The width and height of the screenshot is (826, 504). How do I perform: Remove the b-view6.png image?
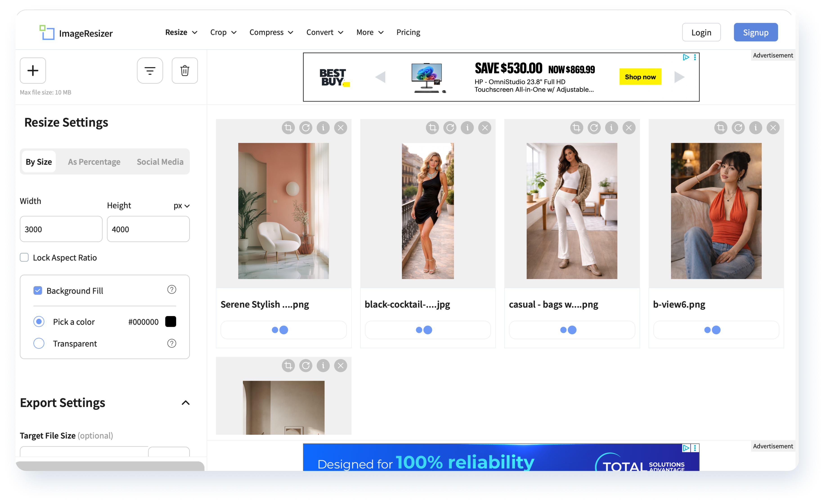(773, 128)
